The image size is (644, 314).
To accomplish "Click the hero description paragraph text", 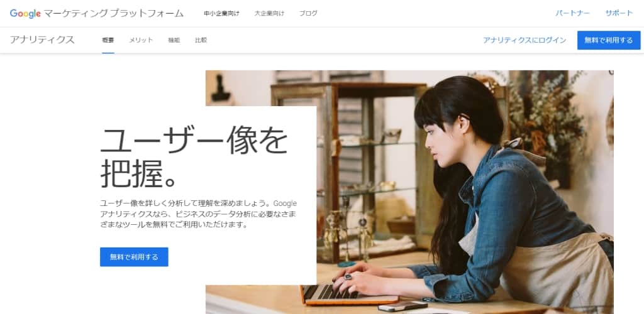I will 198,214.
